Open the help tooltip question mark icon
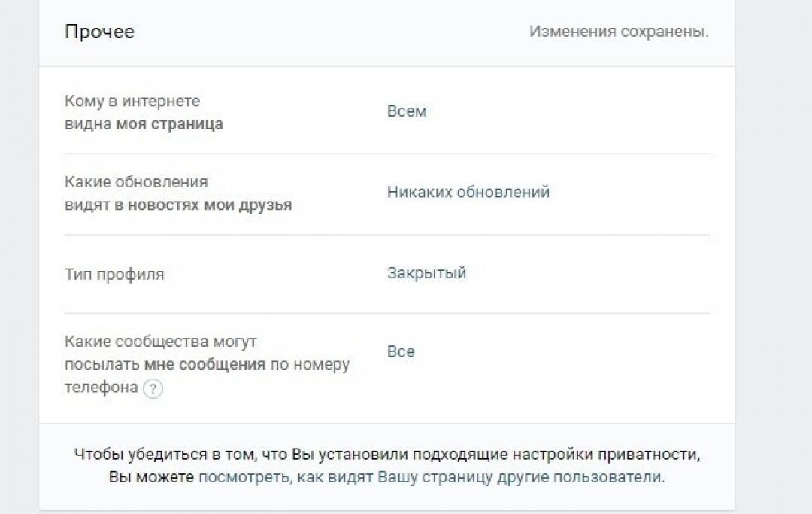Screen dimensions: 812x514 pos(153,388)
